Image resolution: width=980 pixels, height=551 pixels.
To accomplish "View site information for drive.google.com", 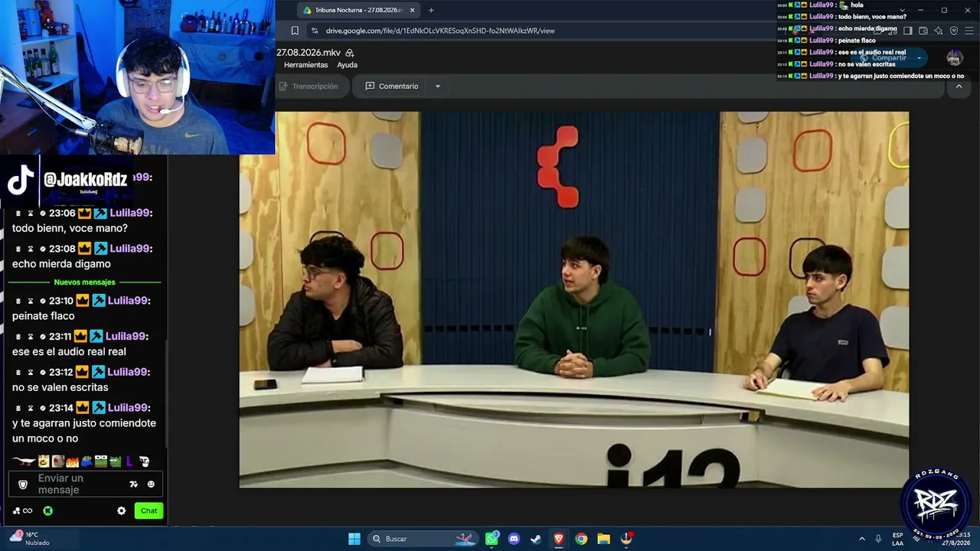I will (x=314, y=31).
